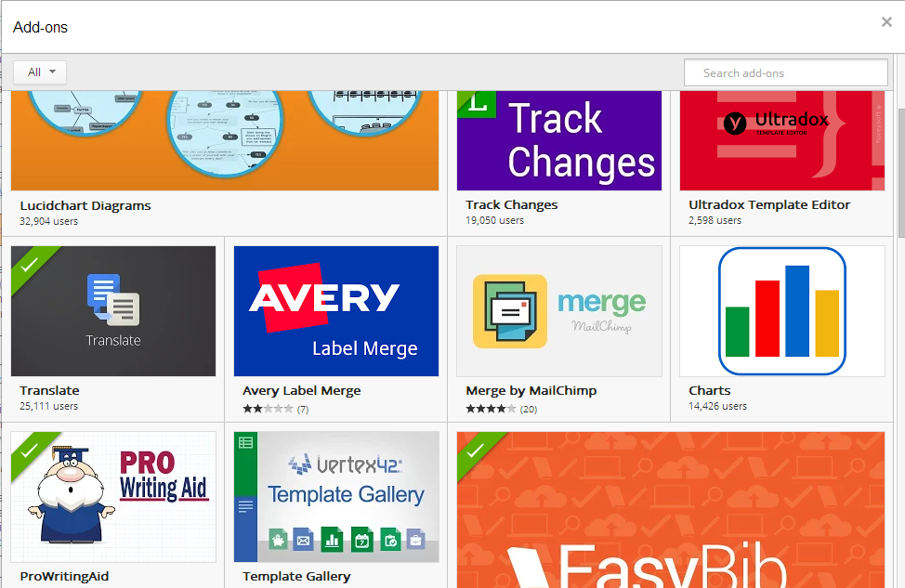
Task: Open the Merge by MailChimp thumbnail
Action: [558, 311]
